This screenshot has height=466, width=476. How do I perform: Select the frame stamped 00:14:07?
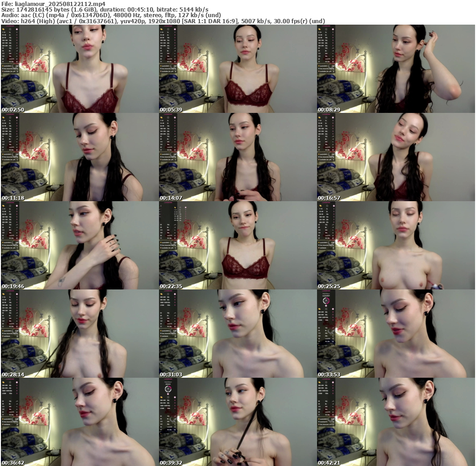(x=238, y=157)
